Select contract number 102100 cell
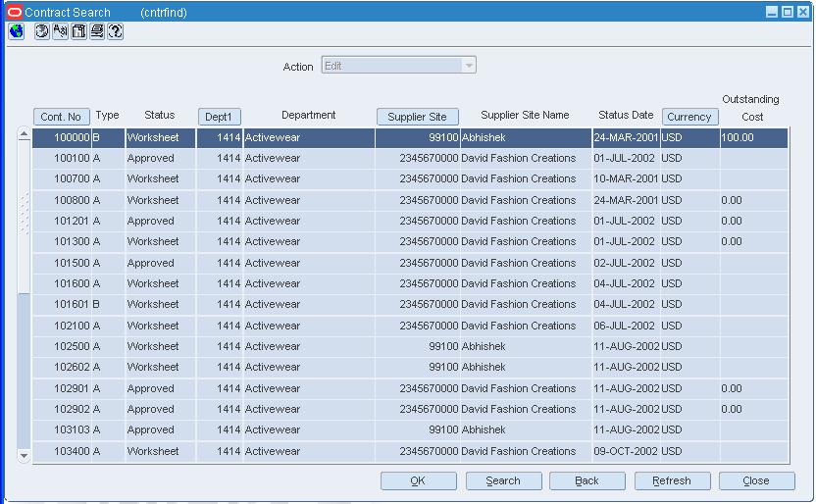Screen dimensions: 816x504 (62, 327)
